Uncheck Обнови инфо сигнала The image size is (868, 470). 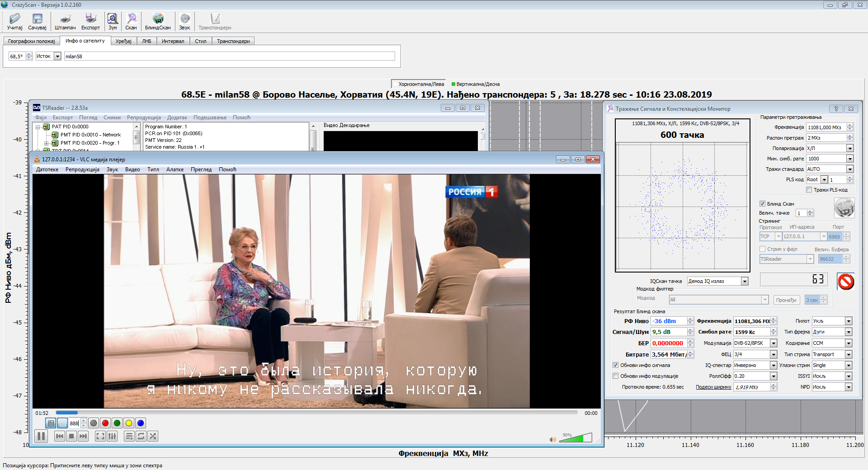[615, 365]
